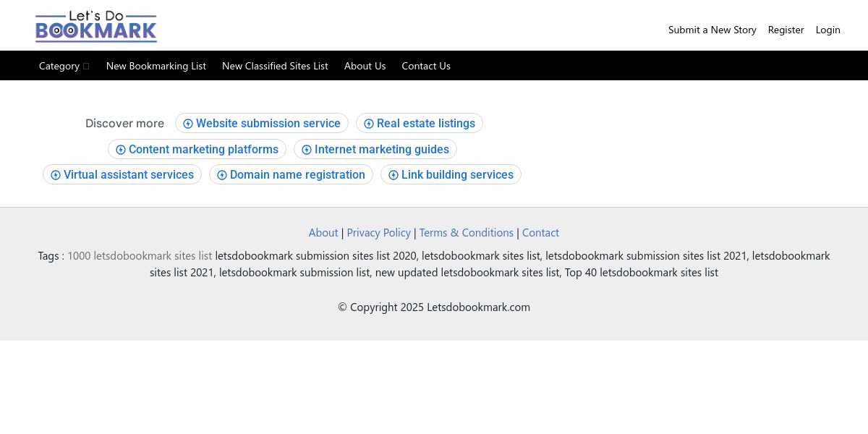View Terms & Conditions in footer

pos(466,233)
